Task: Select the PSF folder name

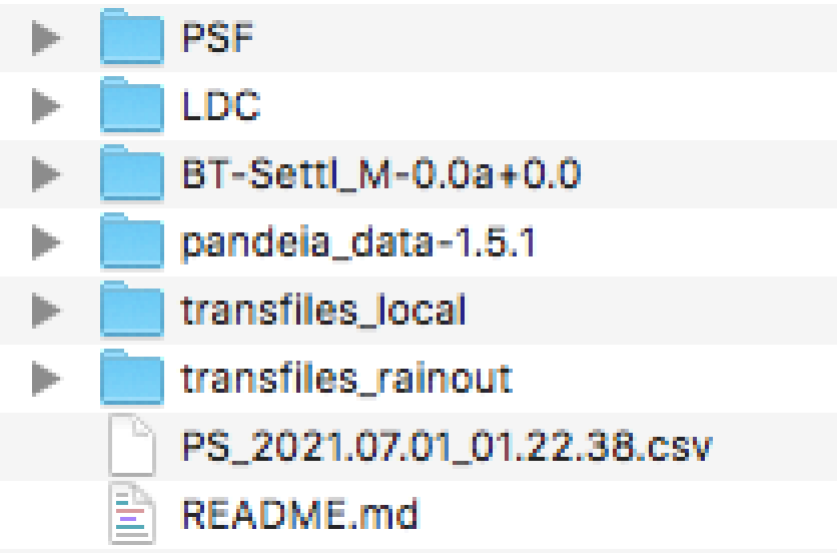Action: (x=217, y=38)
